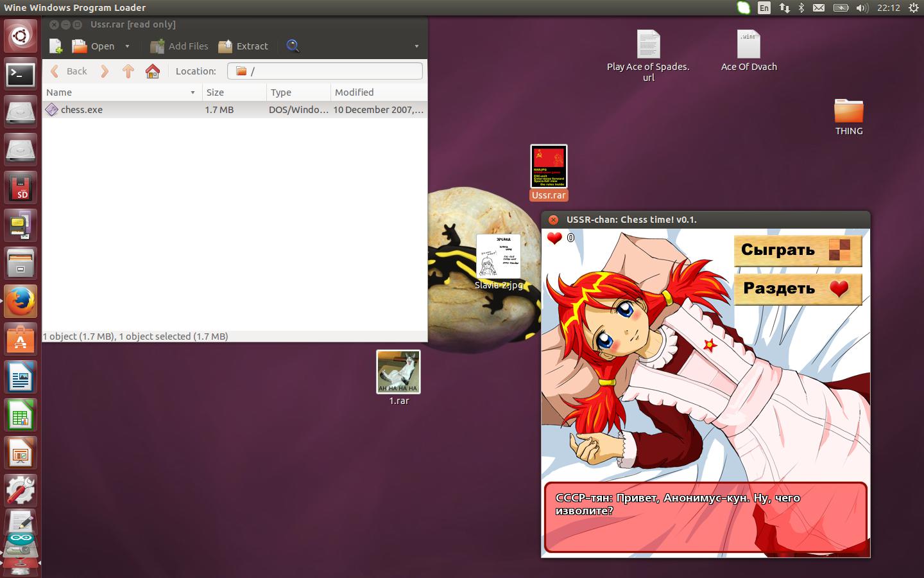Go forward in archive location
Image resolution: width=924 pixels, height=578 pixels.
tap(105, 71)
